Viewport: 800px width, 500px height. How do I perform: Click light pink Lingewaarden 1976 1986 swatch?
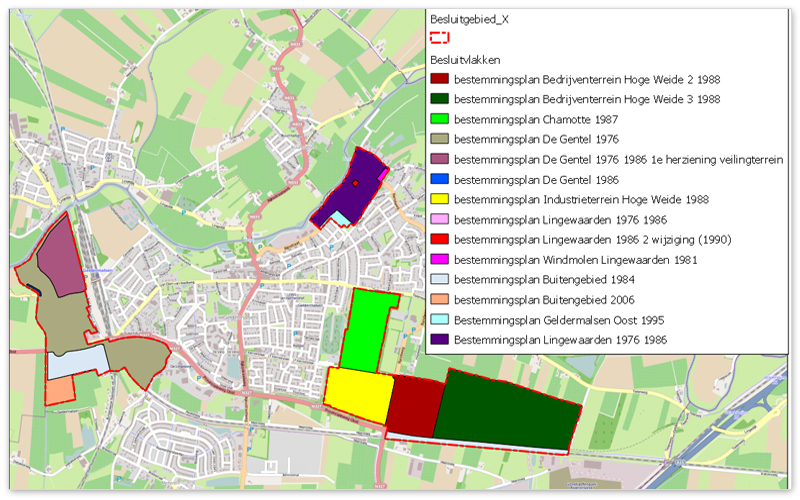(x=439, y=219)
